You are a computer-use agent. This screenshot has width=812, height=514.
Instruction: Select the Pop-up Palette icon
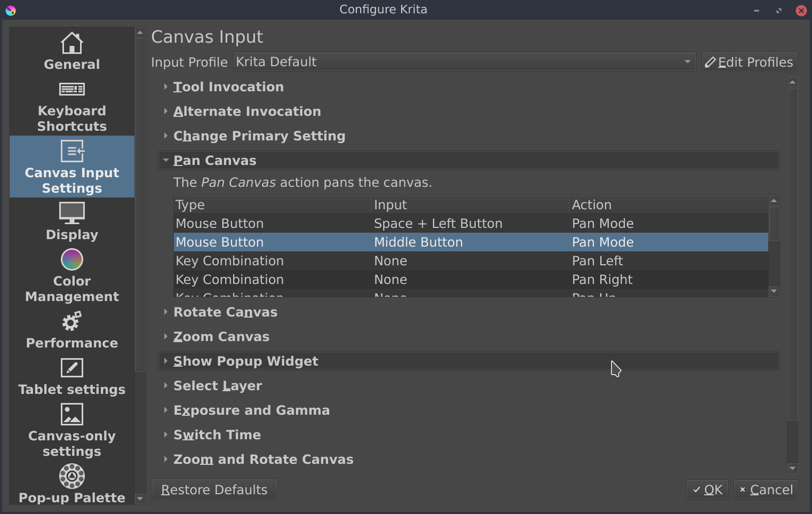pos(72,476)
